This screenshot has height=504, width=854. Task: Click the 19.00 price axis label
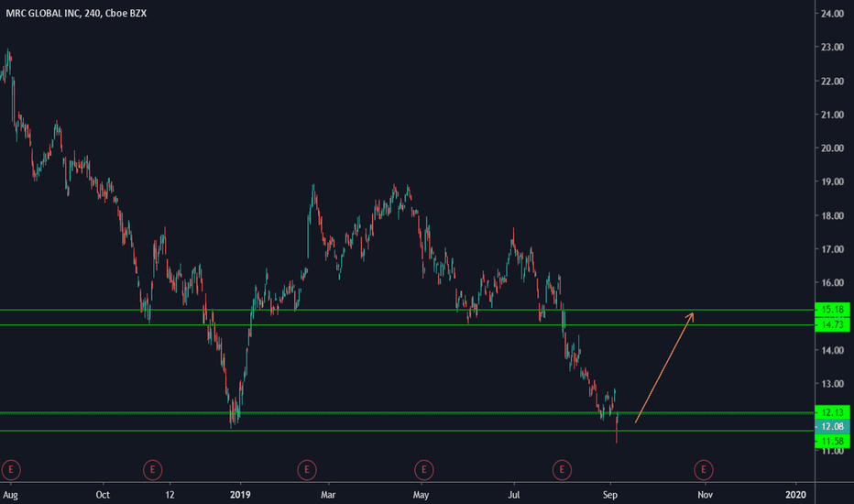click(832, 182)
